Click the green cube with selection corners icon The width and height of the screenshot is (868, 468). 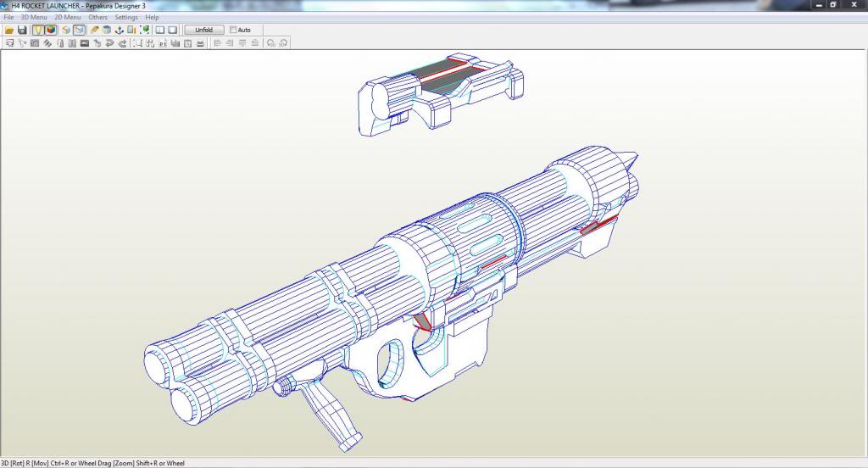pyautogui.click(x=144, y=30)
